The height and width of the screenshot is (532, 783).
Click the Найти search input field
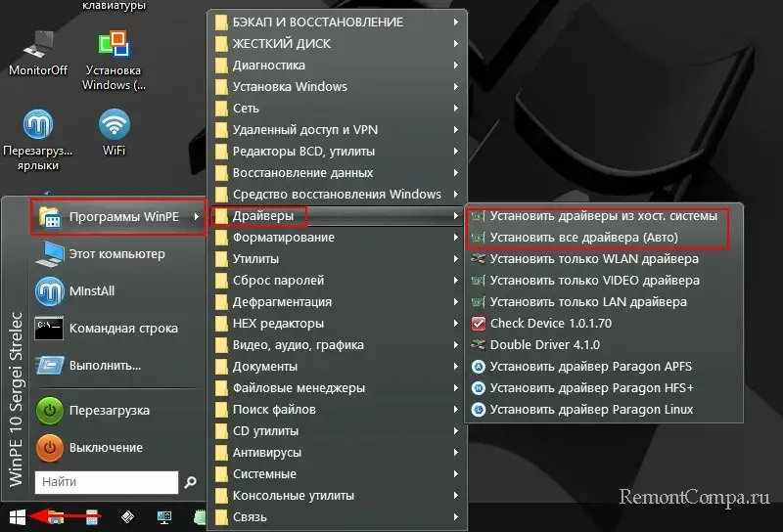[x=107, y=482]
